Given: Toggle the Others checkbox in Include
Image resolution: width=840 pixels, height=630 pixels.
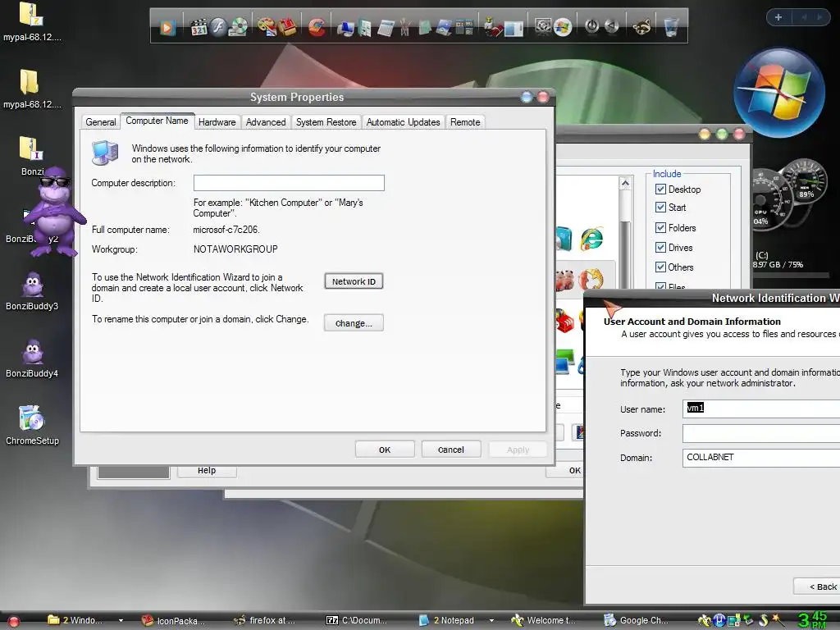Looking at the screenshot, I should click(660, 267).
